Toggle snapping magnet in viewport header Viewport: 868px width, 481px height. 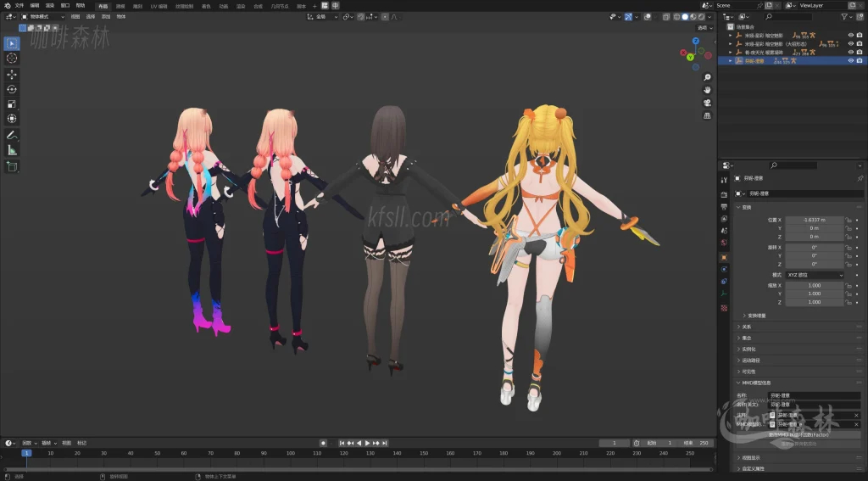(361, 17)
